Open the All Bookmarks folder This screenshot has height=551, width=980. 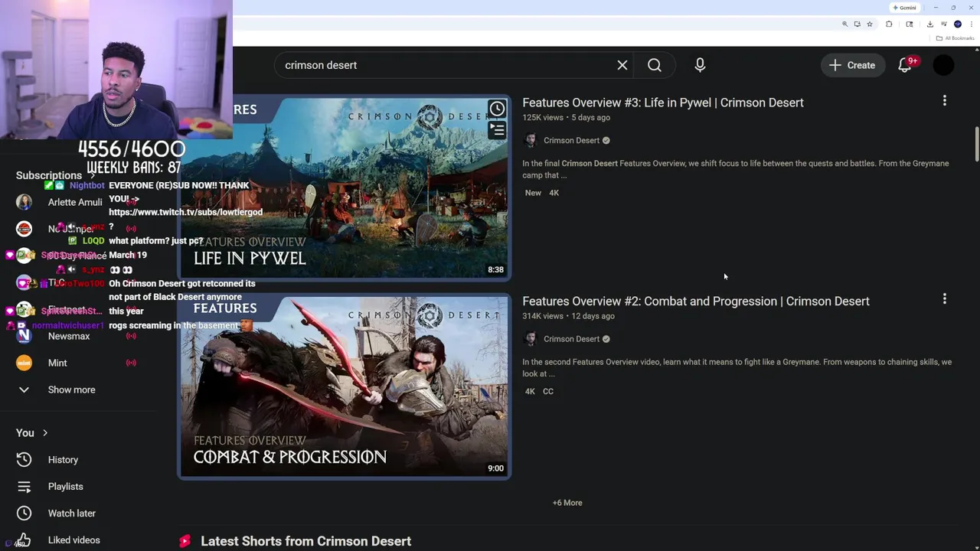[x=955, y=38]
